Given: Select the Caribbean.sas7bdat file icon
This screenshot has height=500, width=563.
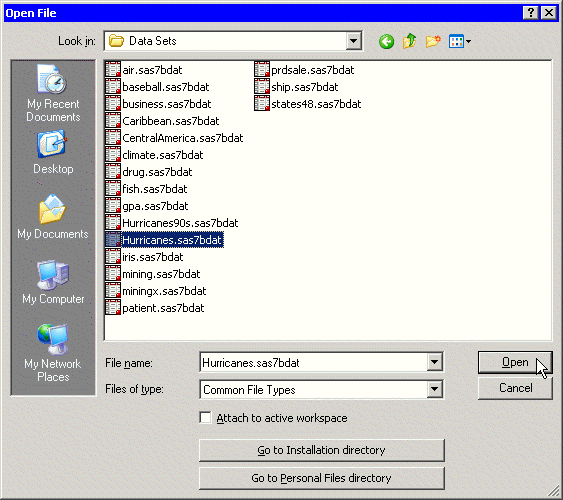Looking at the screenshot, I should (113, 121).
